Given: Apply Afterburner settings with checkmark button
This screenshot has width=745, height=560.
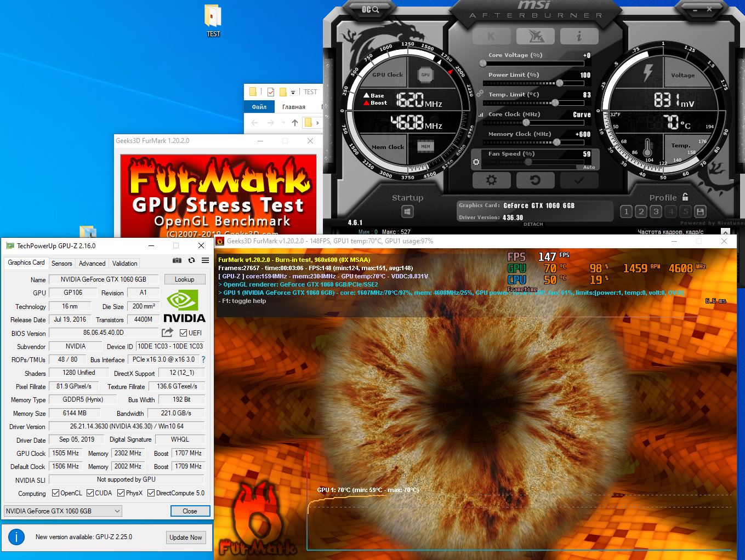Looking at the screenshot, I should pyautogui.click(x=579, y=180).
